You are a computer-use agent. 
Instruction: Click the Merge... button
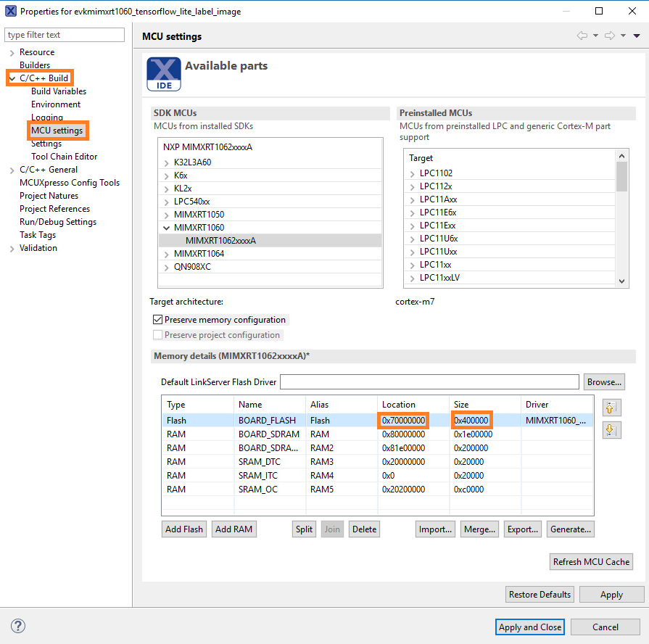tap(479, 529)
